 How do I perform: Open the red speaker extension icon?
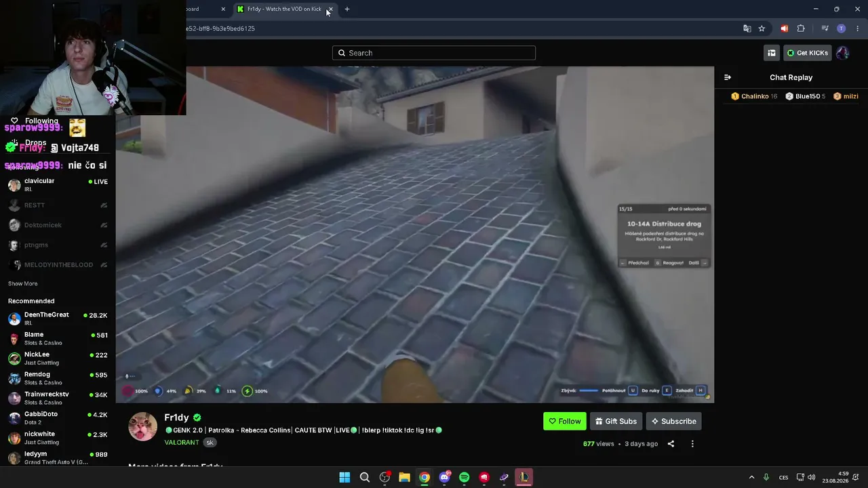tap(785, 28)
